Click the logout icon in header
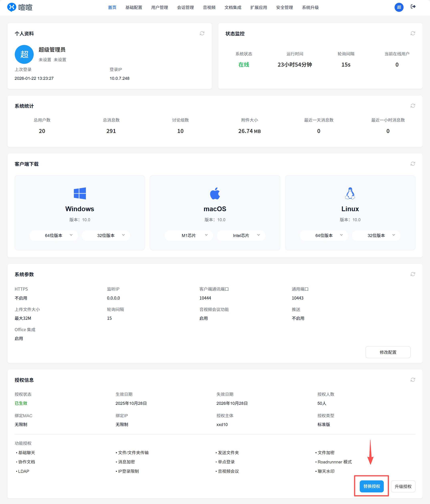This screenshot has width=430, height=504. (413, 7)
